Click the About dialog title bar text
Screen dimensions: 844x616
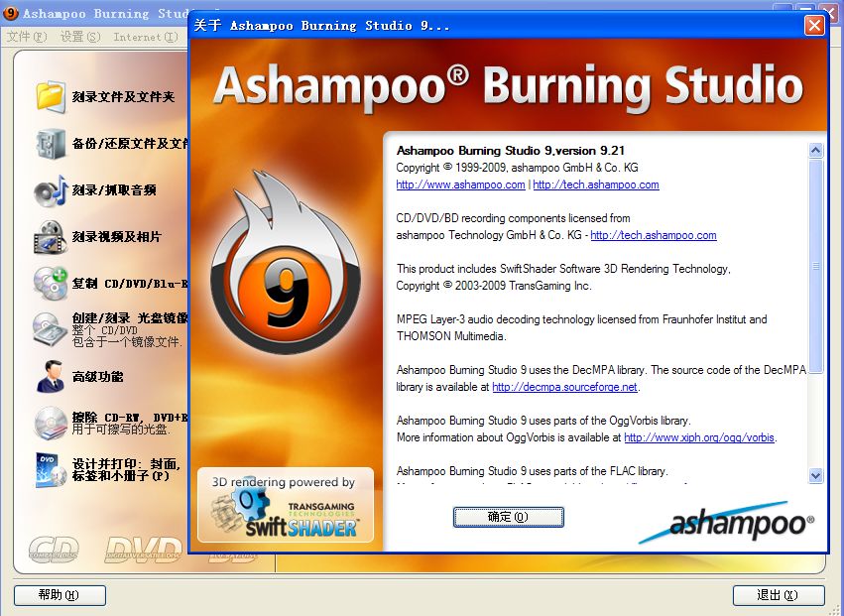321,26
